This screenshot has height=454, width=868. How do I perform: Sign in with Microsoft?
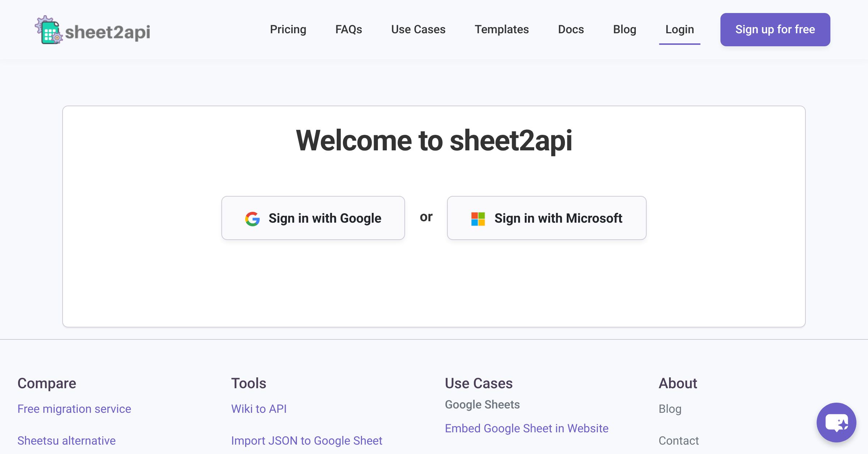(x=546, y=218)
